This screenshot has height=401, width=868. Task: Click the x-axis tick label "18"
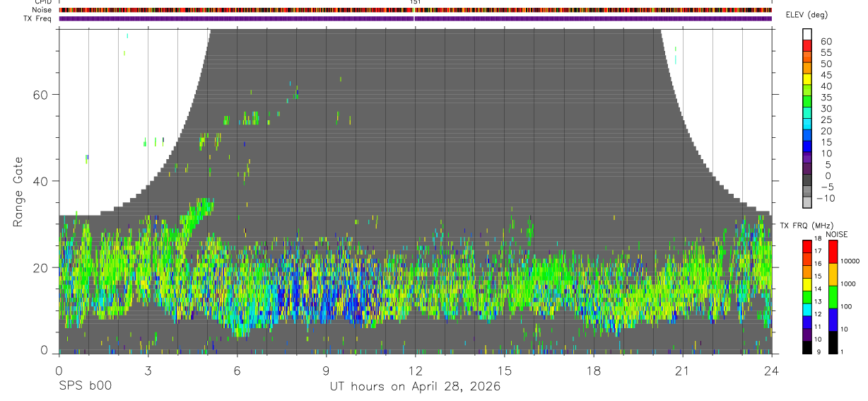(x=593, y=371)
